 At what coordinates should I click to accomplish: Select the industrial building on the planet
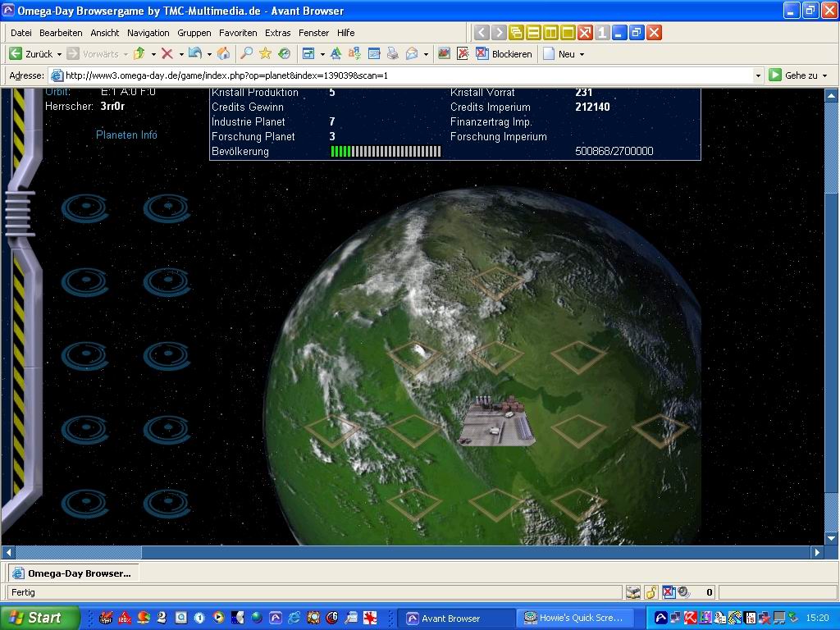(x=497, y=421)
